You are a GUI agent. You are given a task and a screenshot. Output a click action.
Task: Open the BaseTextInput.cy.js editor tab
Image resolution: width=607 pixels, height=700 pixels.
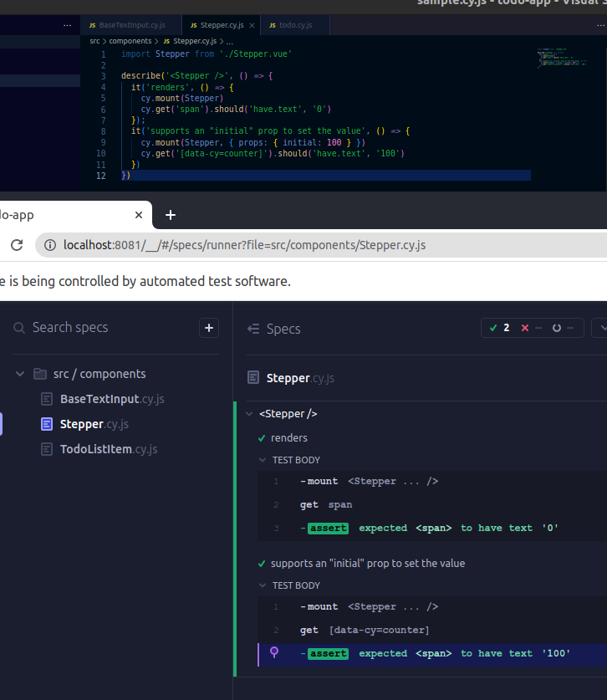(x=131, y=25)
